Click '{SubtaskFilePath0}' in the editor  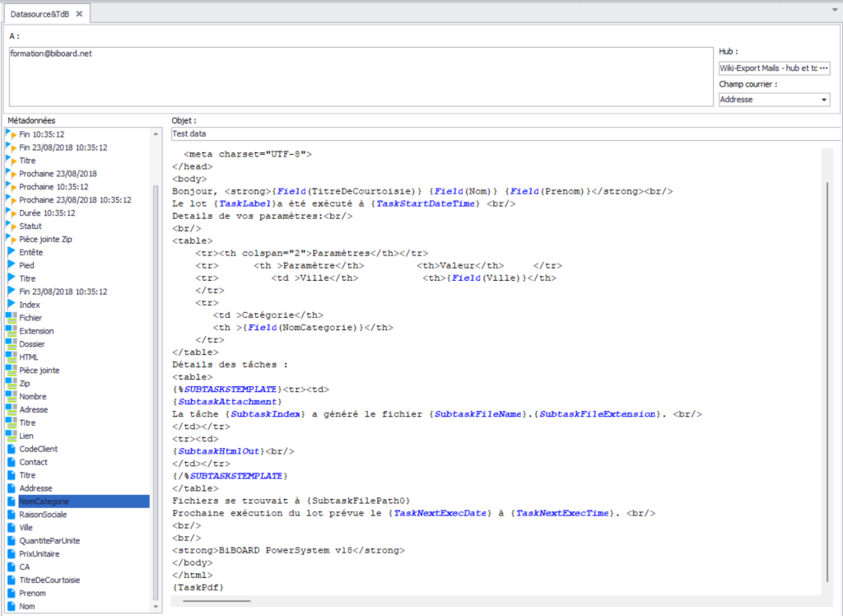coord(359,501)
